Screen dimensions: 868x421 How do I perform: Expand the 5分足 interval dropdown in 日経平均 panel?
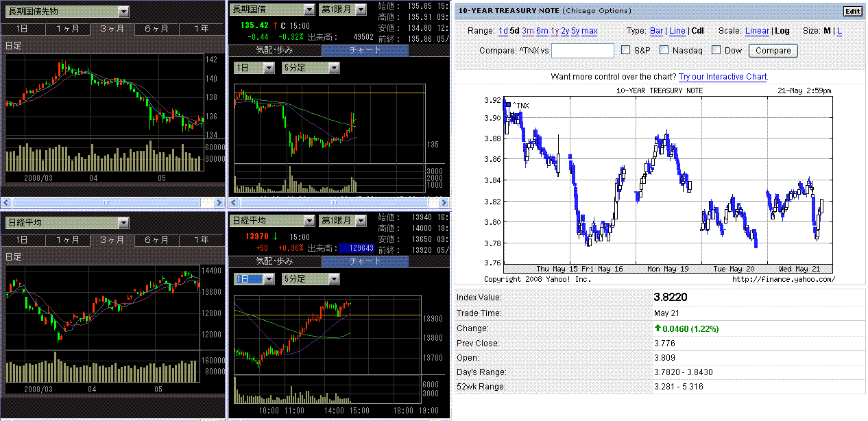pos(334,279)
